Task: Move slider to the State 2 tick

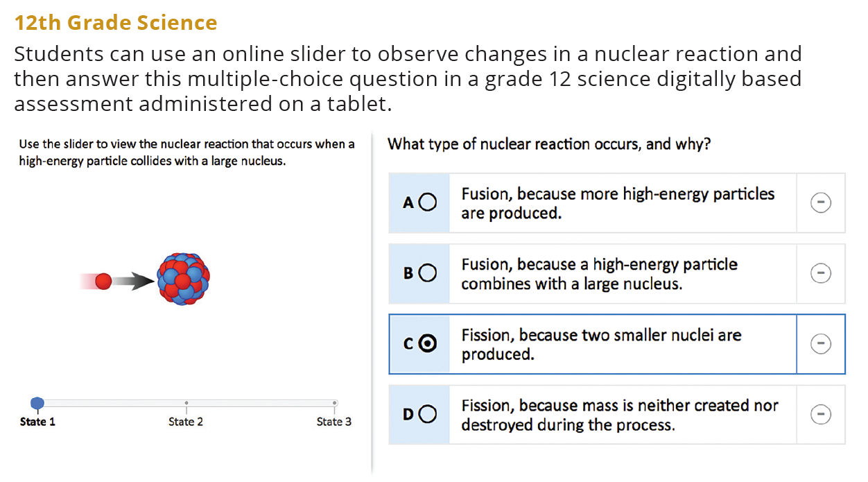Action: tap(186, 403)
